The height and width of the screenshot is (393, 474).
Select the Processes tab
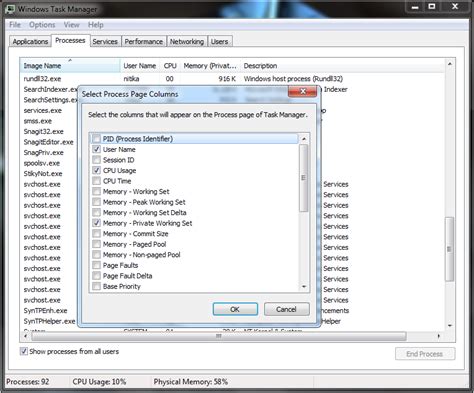(70, 41)
